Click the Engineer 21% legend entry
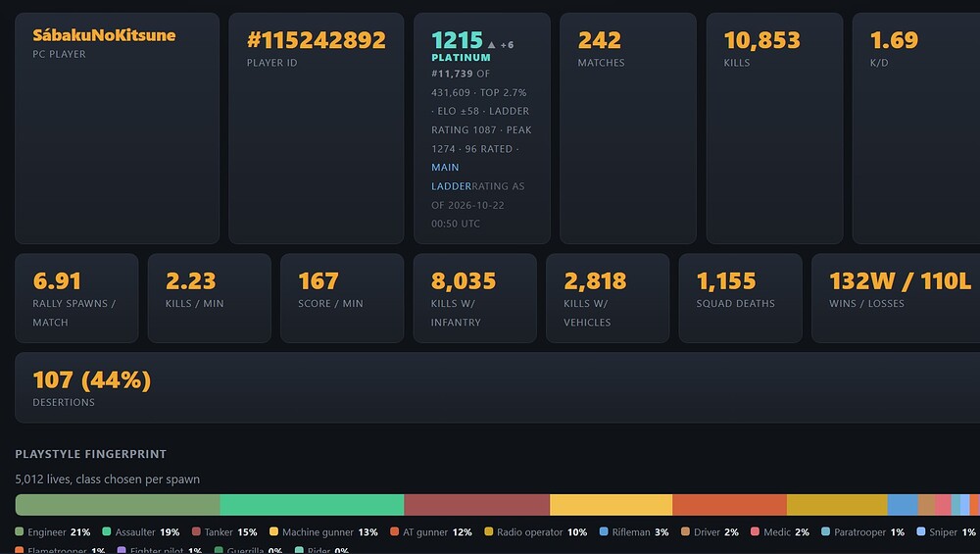This screenshot has width=980, height=554. pyautogui.click(x=53, y=532)
